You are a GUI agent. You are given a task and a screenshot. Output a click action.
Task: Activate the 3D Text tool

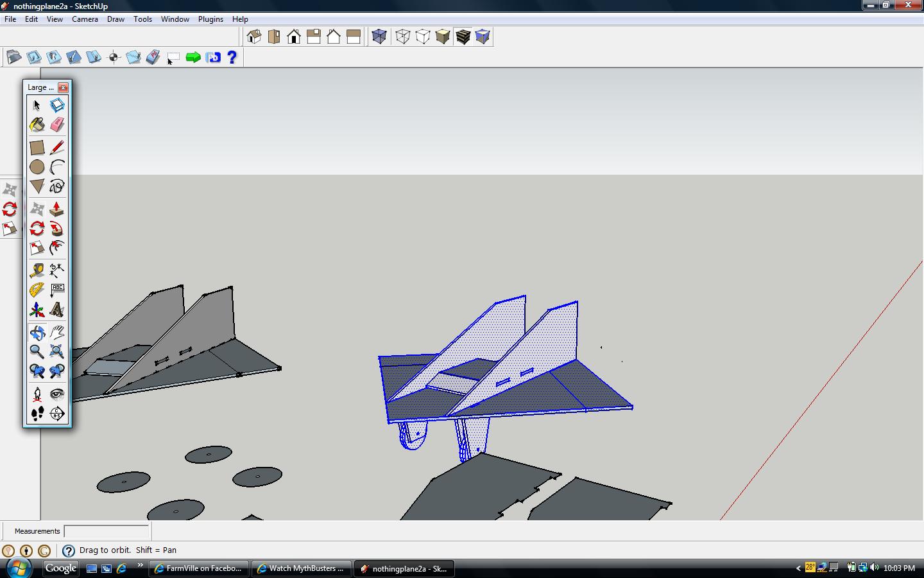(57, 310)
